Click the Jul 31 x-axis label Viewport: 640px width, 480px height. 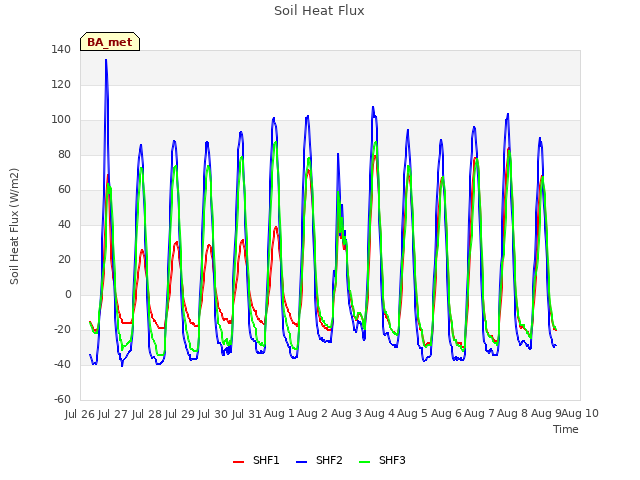click(247, 414)
